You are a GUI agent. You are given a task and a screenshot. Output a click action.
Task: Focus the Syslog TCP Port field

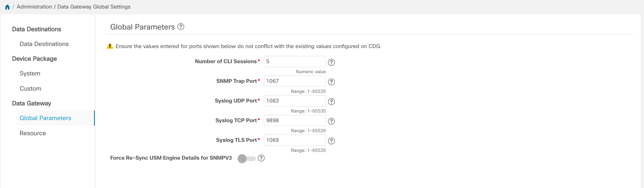pos(294,120)
